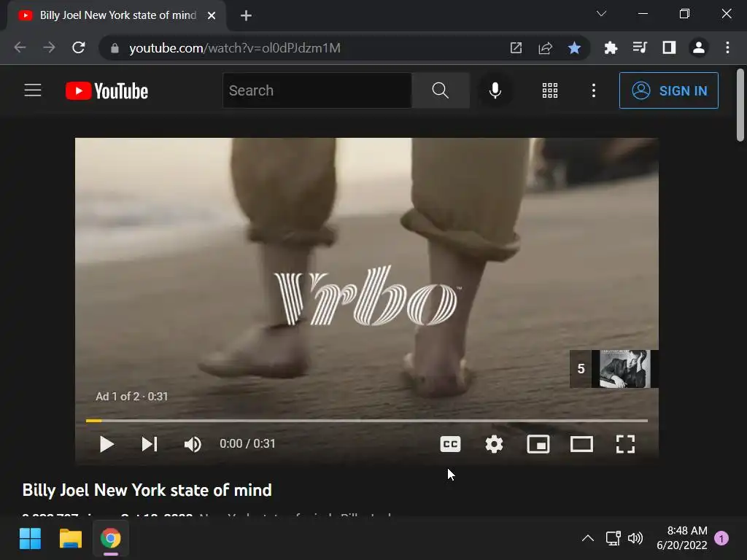Open the Chrome profile avatar
747x560 pixels.
(698, 47)
